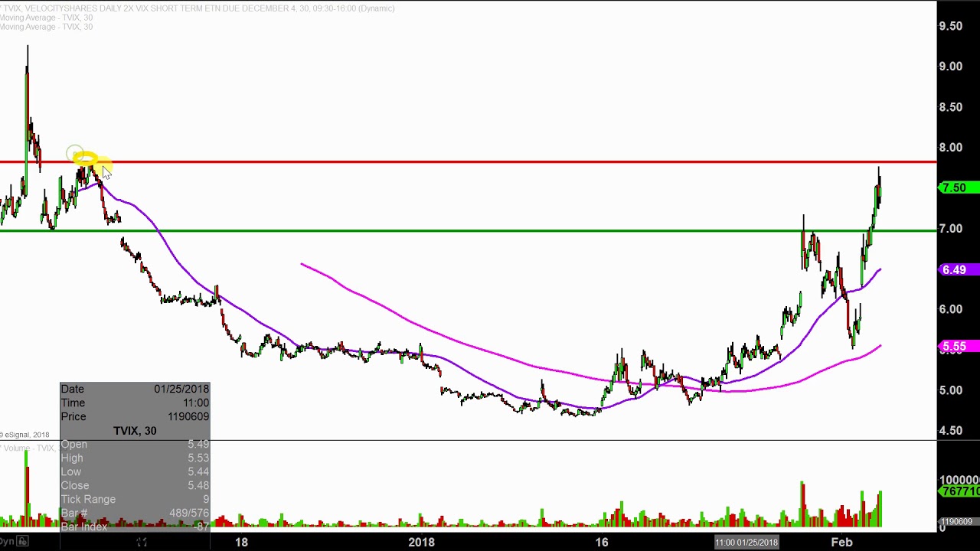980x551 pixels.
Task: Click the 11:00 01/25/2018 cursor time label
Action: pyautogui.click(x=746, y=542)
